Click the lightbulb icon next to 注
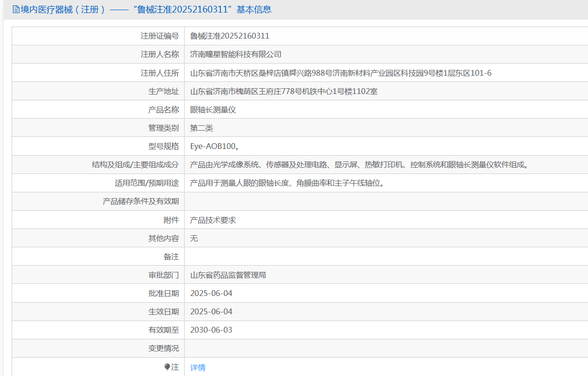The width and height of the screenshot is (588, 376). point(167,367)
